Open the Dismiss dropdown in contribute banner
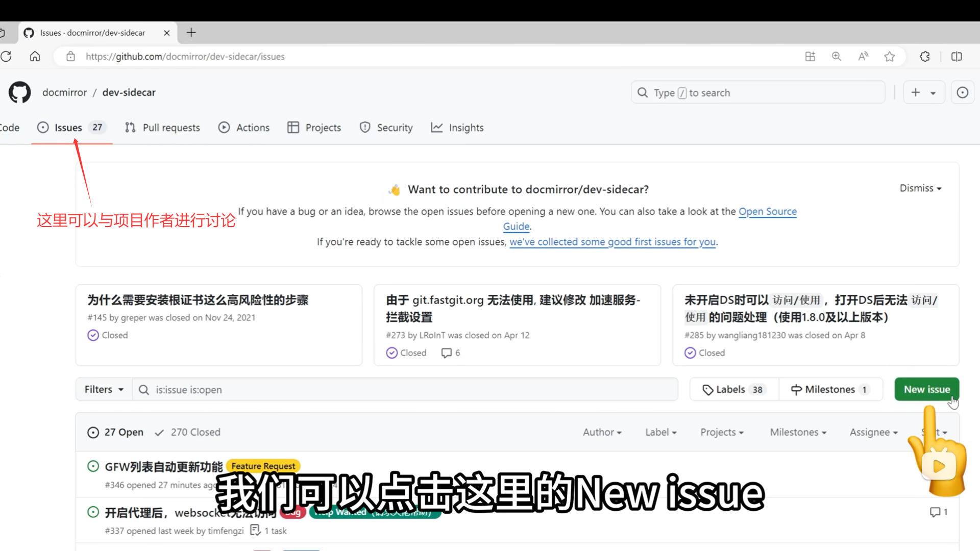The image size is (980, 551). pos(920,188)
